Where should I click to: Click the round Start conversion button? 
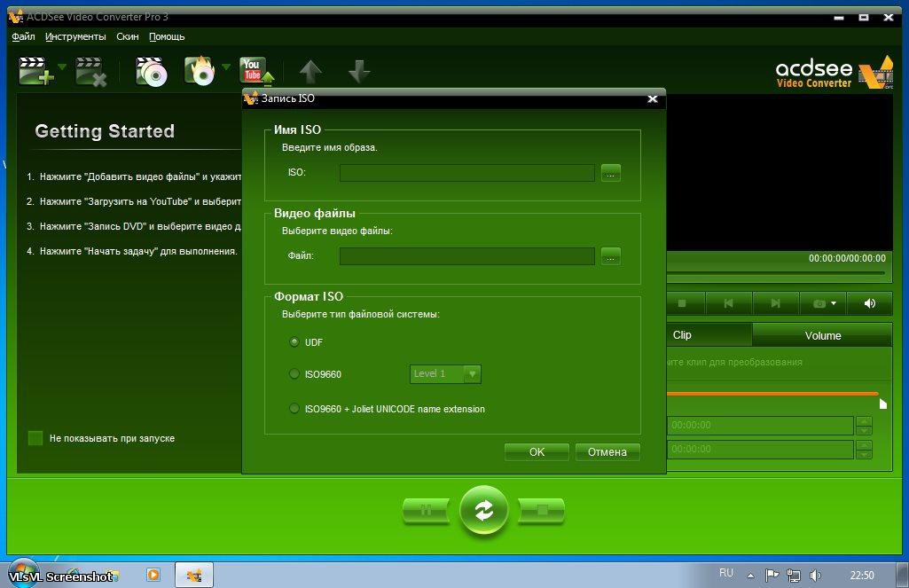(483, 510)
